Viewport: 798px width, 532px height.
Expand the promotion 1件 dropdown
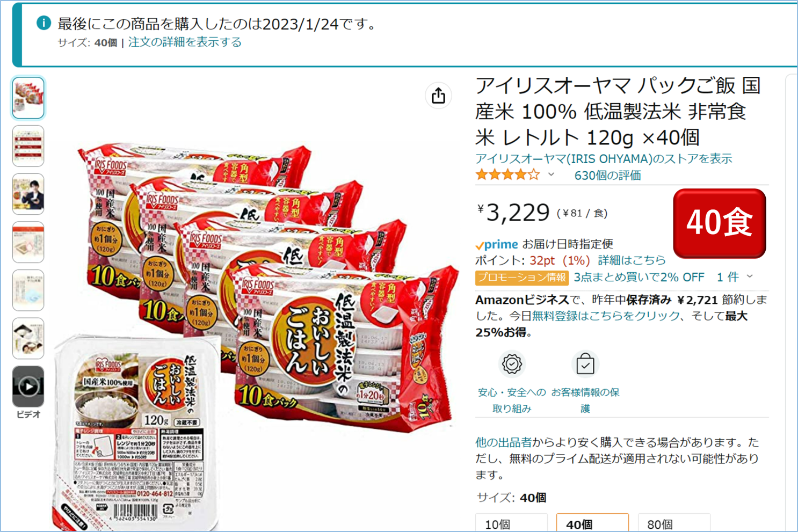(735, 277)
